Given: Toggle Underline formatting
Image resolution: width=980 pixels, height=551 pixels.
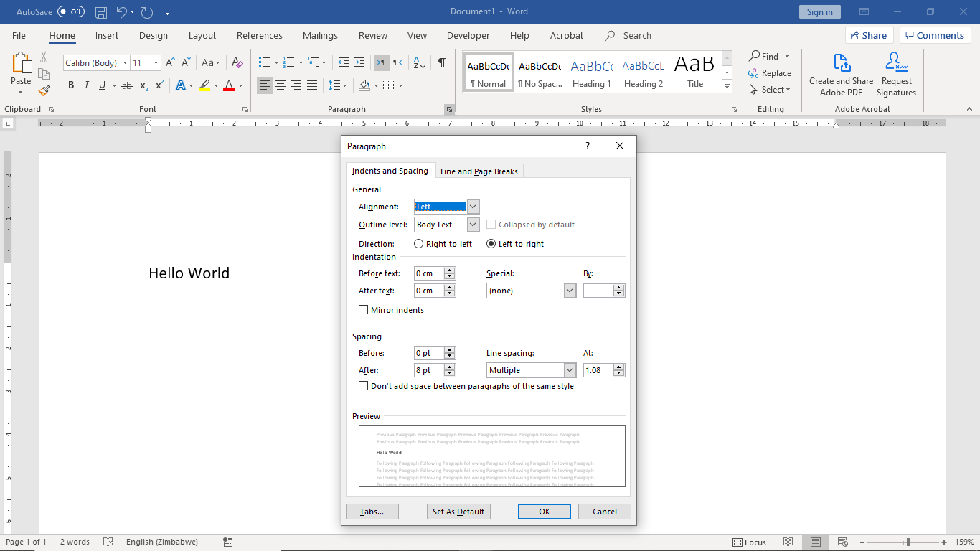Looking at the screenshot, I should pos(103,85).
